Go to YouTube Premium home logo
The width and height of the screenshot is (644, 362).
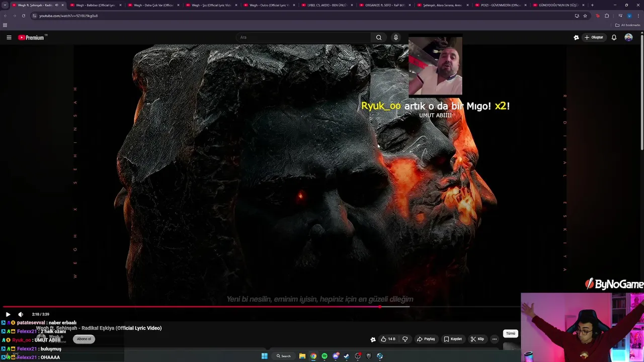pyautogui.click(x=31, y=37)
